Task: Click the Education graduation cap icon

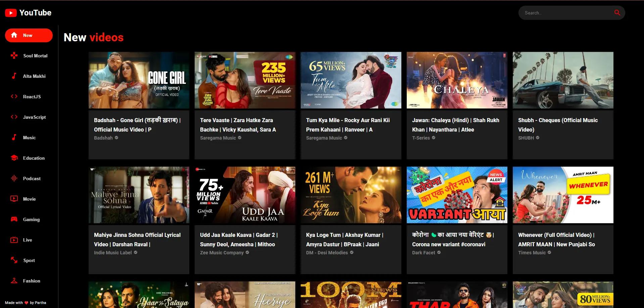Action: coord(14,158)
